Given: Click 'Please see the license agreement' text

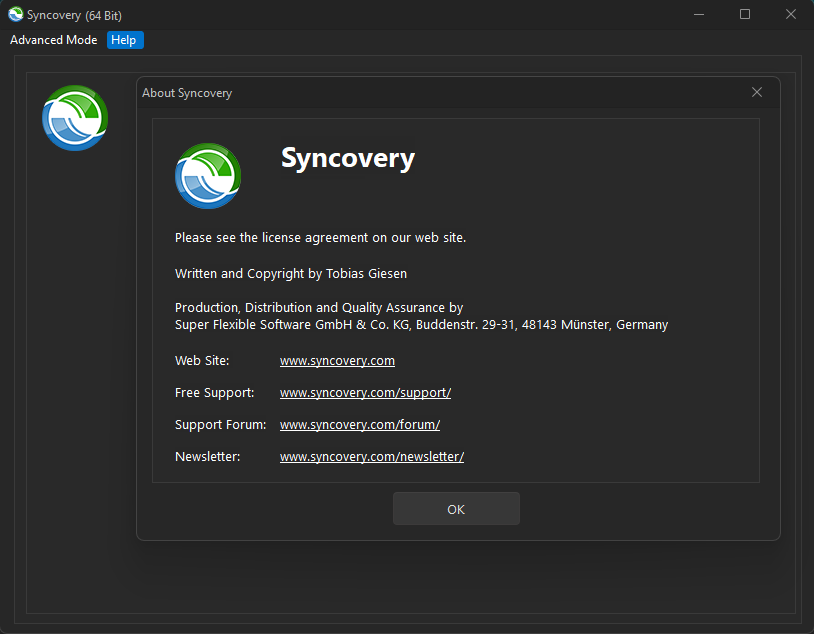Looking at the screenshot, I should pos(320,237).
